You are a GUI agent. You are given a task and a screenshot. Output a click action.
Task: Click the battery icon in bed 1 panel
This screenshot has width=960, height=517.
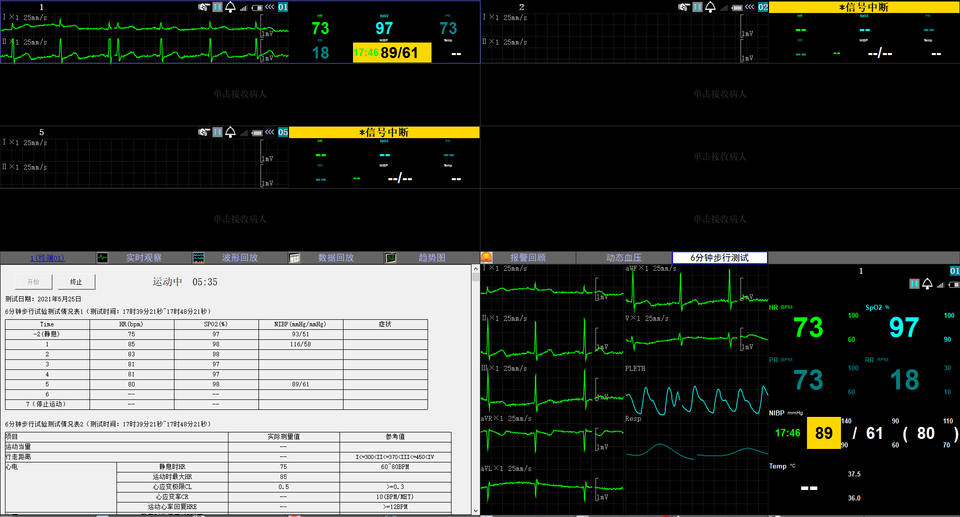click(257, 8)
